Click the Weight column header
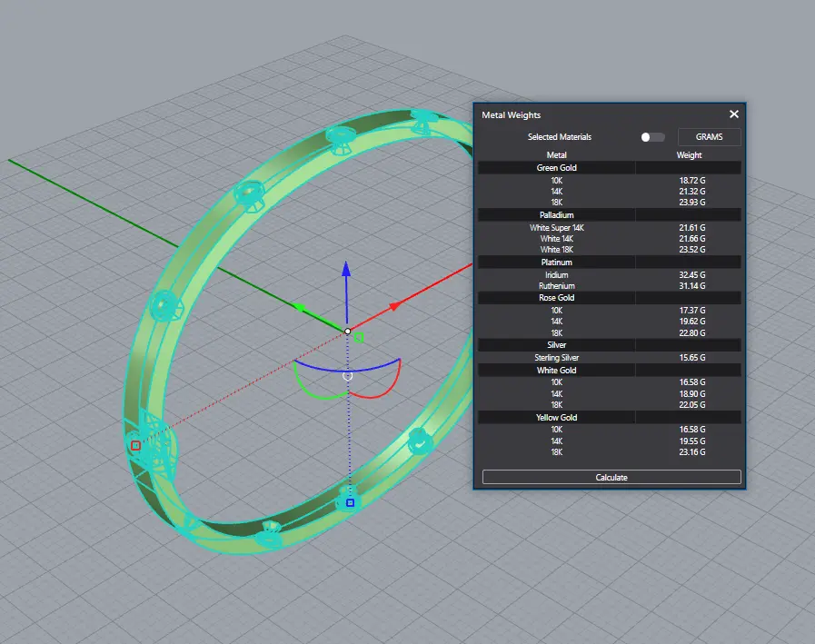The image size is (815, 644). [689, 155]
